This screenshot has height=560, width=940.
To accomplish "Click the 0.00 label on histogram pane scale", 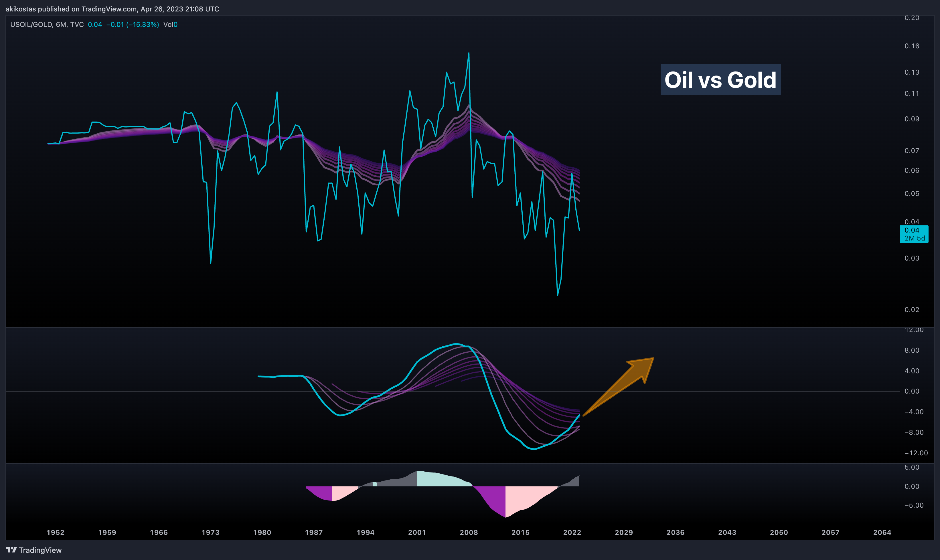I will (x=912, y=487).
